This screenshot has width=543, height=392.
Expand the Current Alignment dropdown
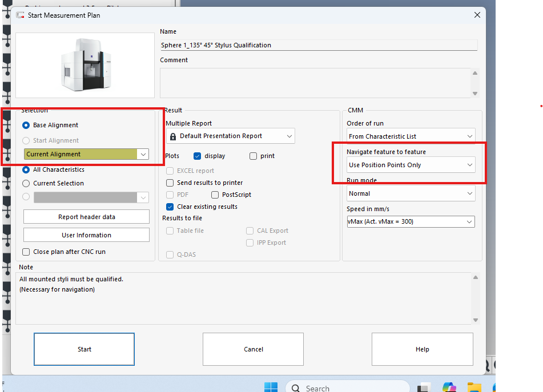143,154
